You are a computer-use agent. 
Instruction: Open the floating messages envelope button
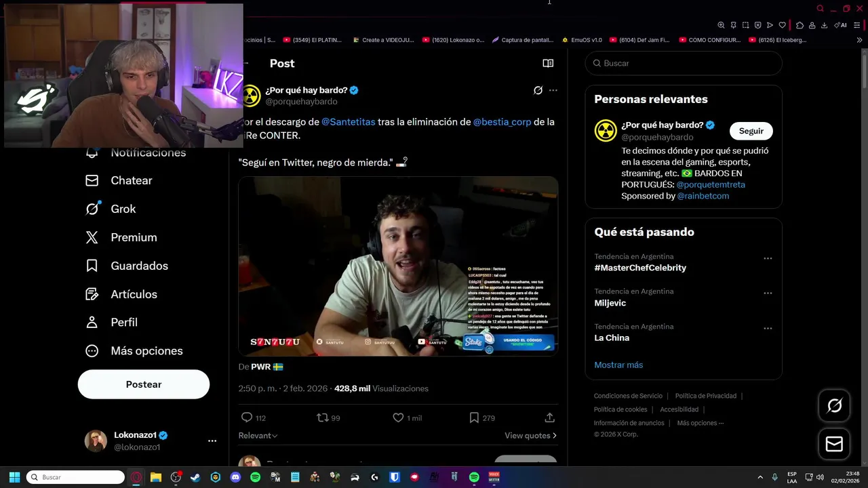[x=834, y=445]
